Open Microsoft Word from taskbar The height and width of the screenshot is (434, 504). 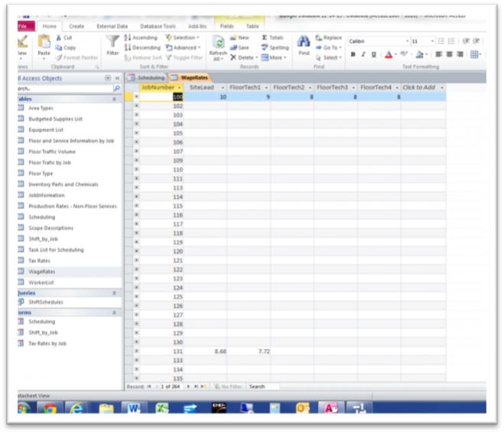134,408
